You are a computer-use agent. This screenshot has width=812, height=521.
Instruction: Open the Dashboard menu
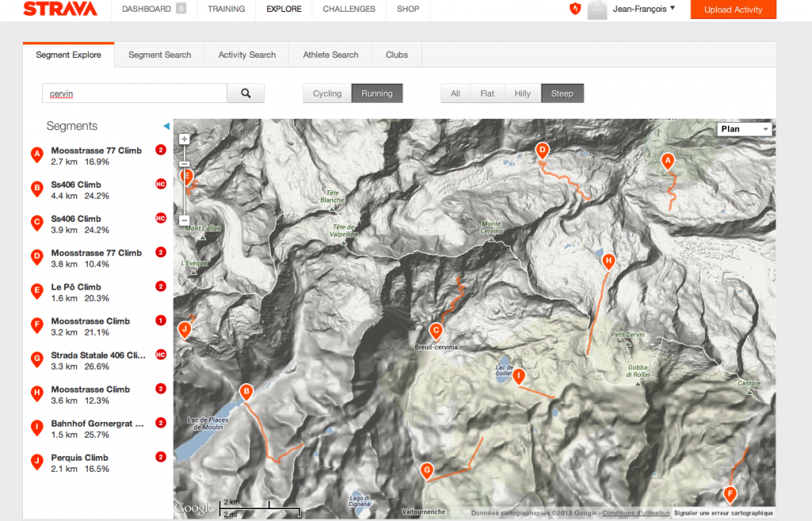pyautogui.click(x=147, y=9)
